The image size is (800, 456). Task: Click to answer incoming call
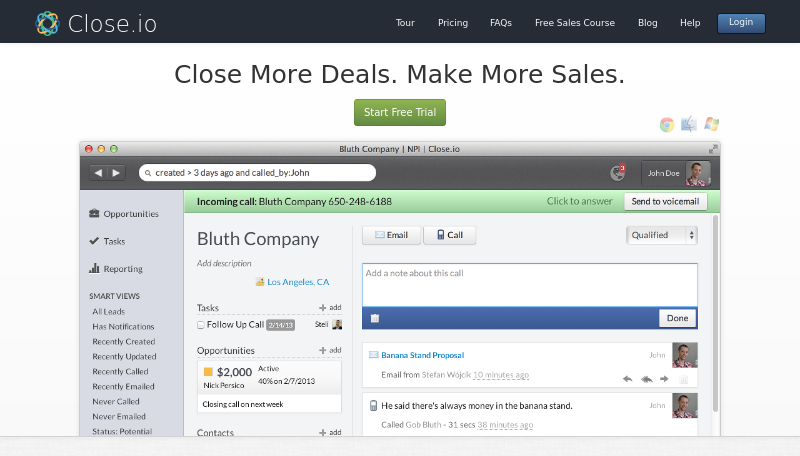579,201
